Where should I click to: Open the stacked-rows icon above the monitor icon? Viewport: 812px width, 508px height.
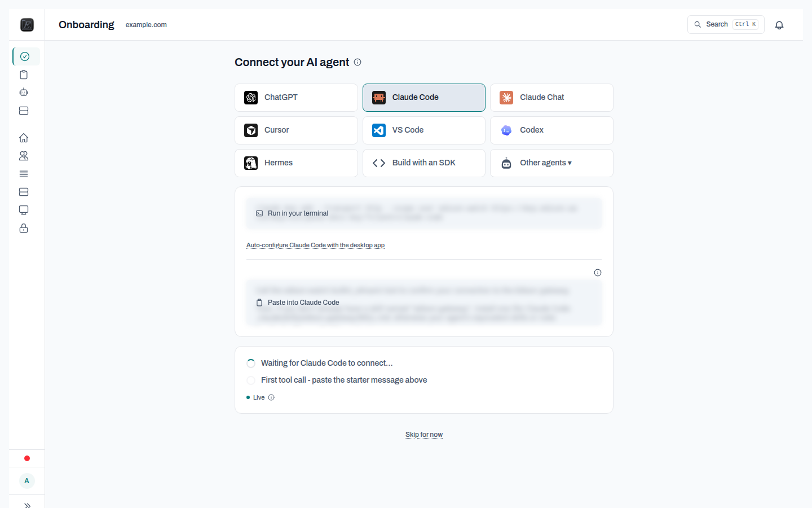pyautogui.click(x=24, y=192)
